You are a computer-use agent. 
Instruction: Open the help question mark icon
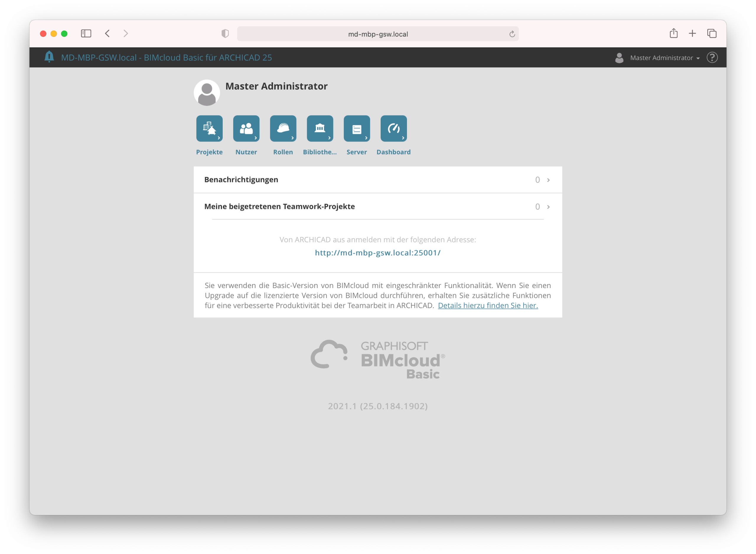(712, 58)
